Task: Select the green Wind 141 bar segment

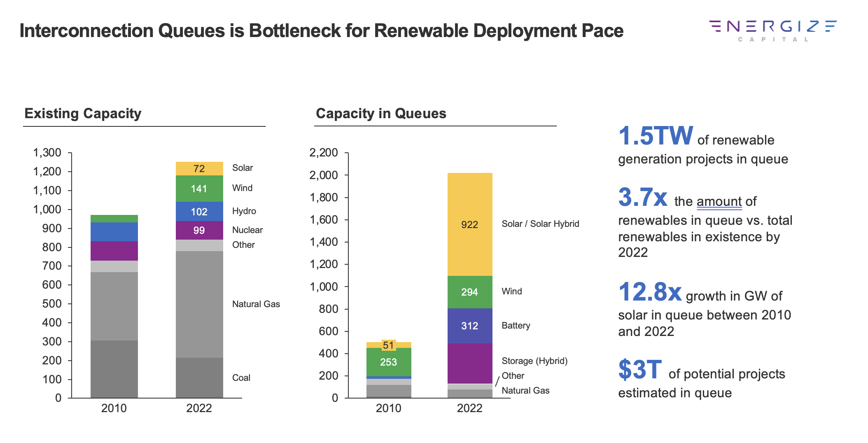Action: click(199, 189)
